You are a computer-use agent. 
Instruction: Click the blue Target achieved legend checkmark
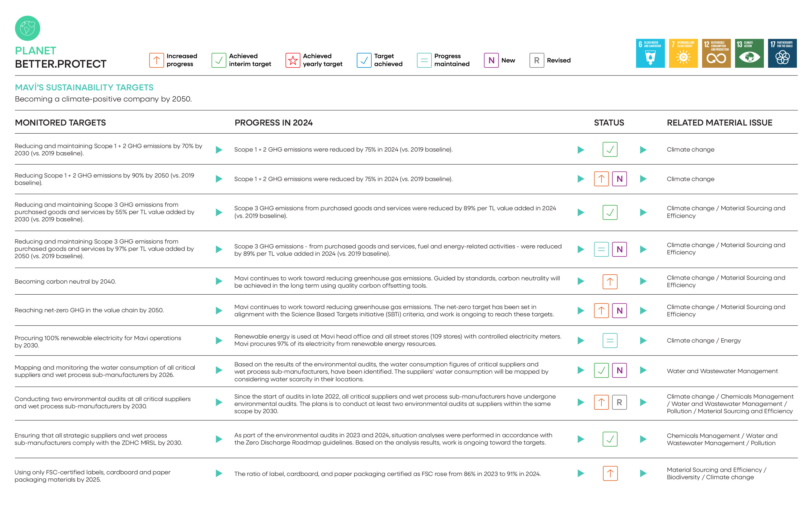[364, 60]
